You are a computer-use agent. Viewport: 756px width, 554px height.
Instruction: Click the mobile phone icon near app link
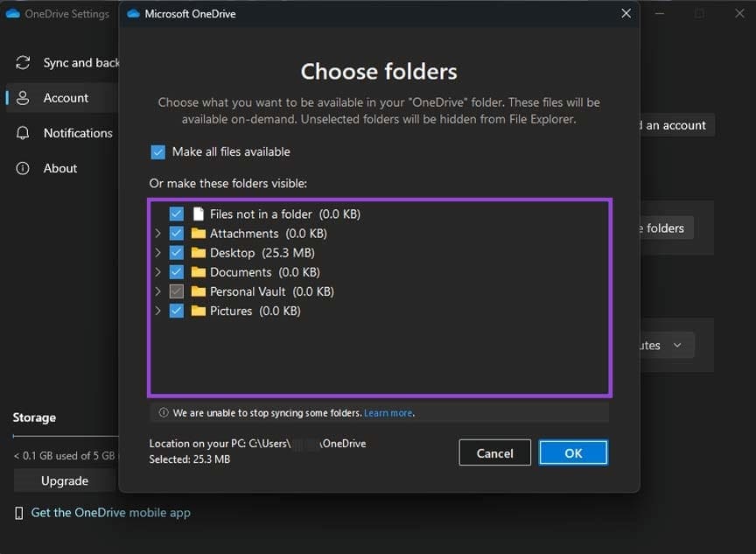coord(18,513)
